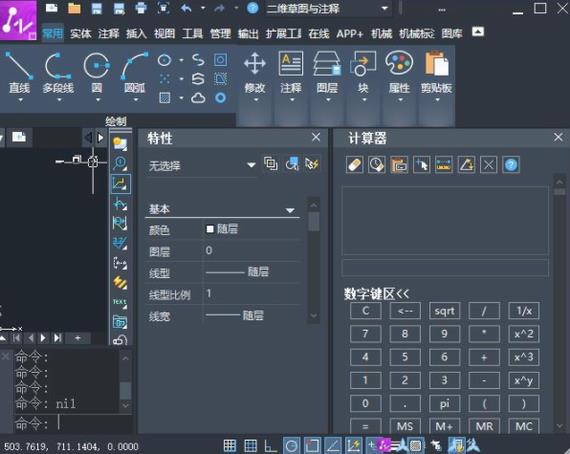This screenshot has width=570, height=454.
Task: Expand the 无选择 selection dropdown
Action: tap(251, 165)
